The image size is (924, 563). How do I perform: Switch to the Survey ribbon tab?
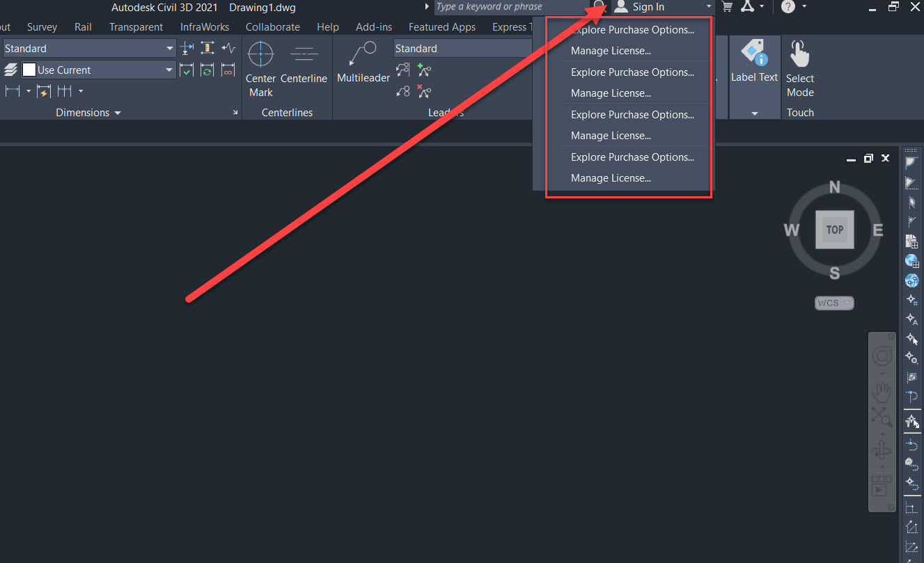coord(42,27)
